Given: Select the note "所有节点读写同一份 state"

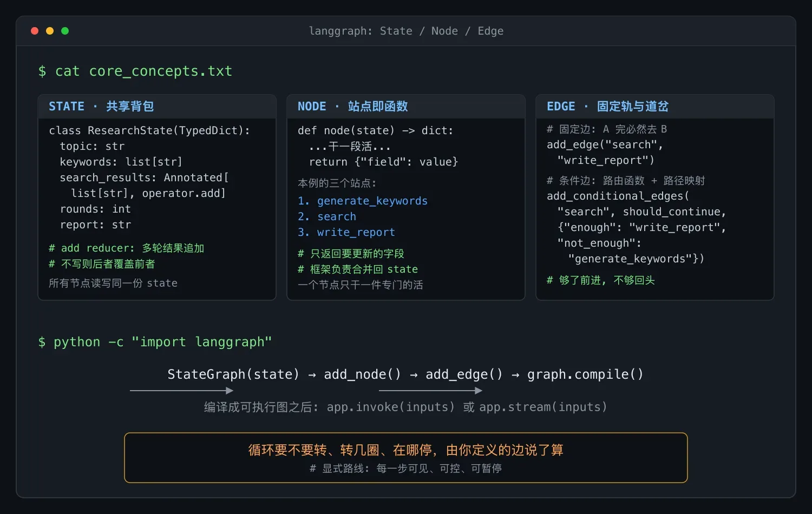Looking at the screenshot, I should tap(113, 283).
